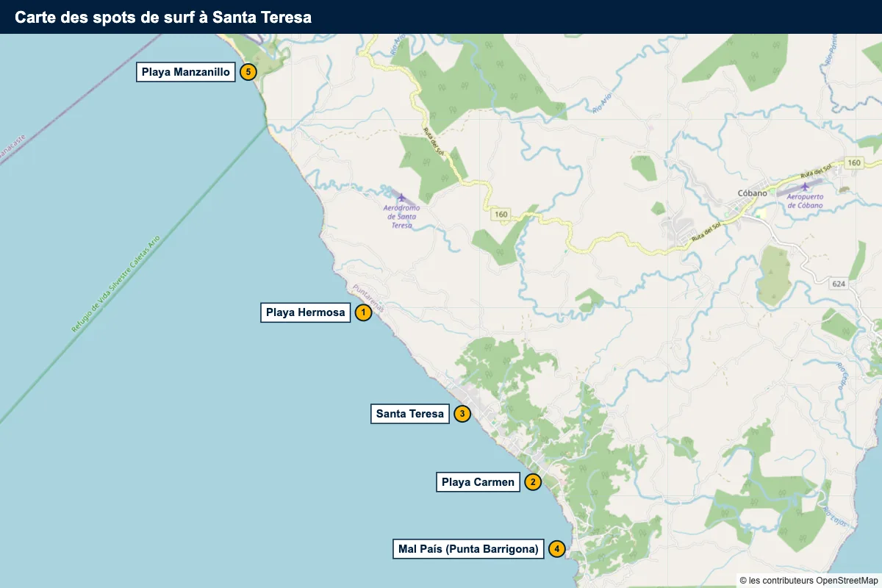Click marker 4 at Mal País
The image size is (882, 588).
click(557, 548)
